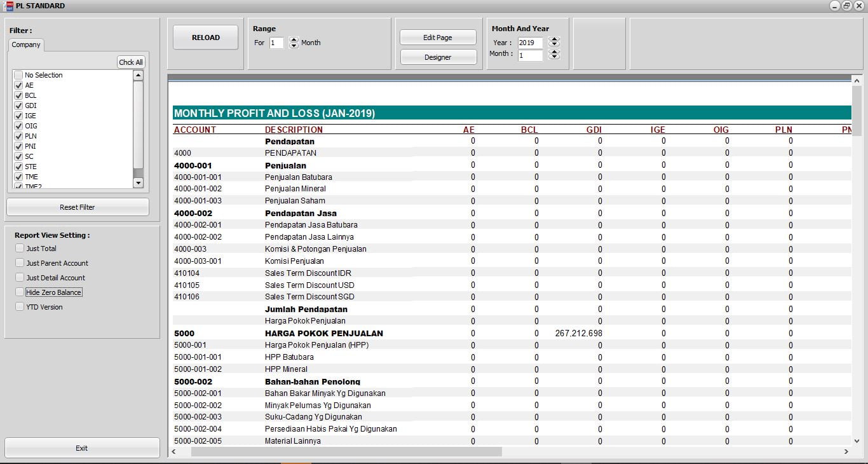Click the MONTHLY PROFIT AND LOSS title

(x=275, y=114)
